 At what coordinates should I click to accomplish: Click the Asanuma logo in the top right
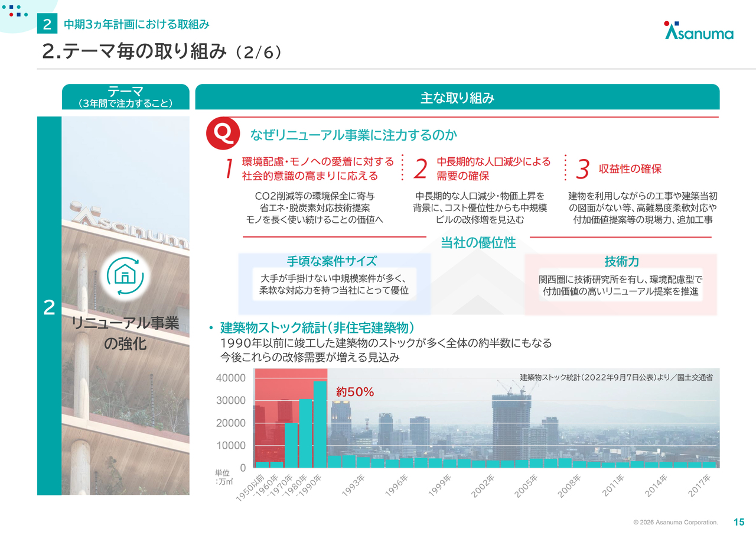(x=699, y=31)
